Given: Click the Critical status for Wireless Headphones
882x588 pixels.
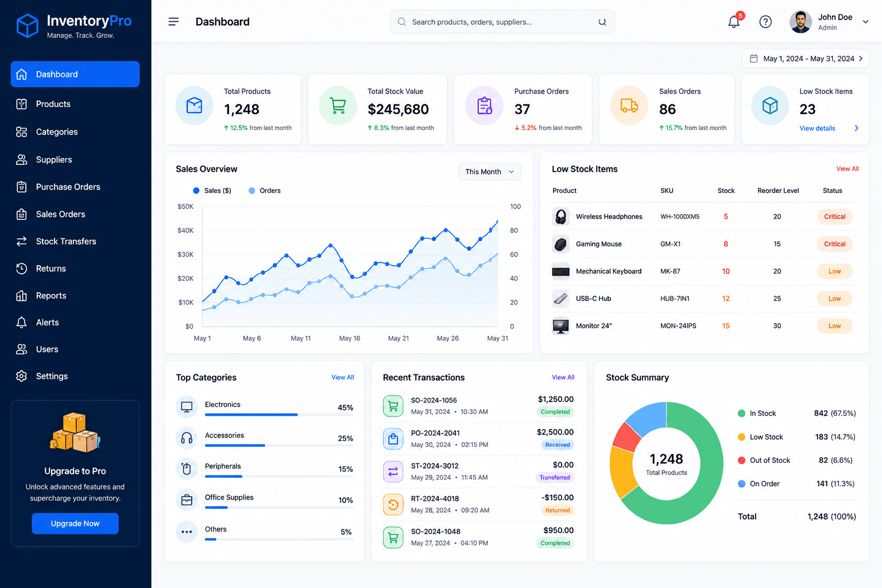Looking at the screenshot, I should click(x=835, y=216).
